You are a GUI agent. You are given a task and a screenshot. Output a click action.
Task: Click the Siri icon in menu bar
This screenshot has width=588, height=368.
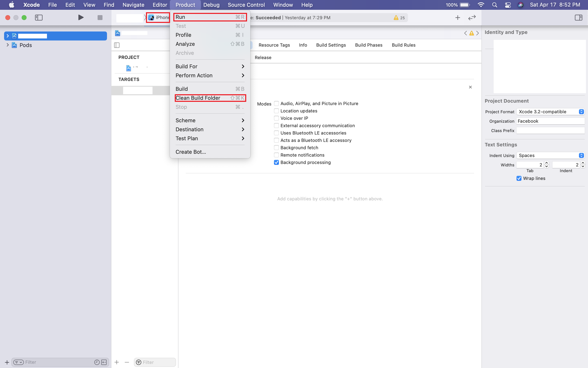click(520, 5)
